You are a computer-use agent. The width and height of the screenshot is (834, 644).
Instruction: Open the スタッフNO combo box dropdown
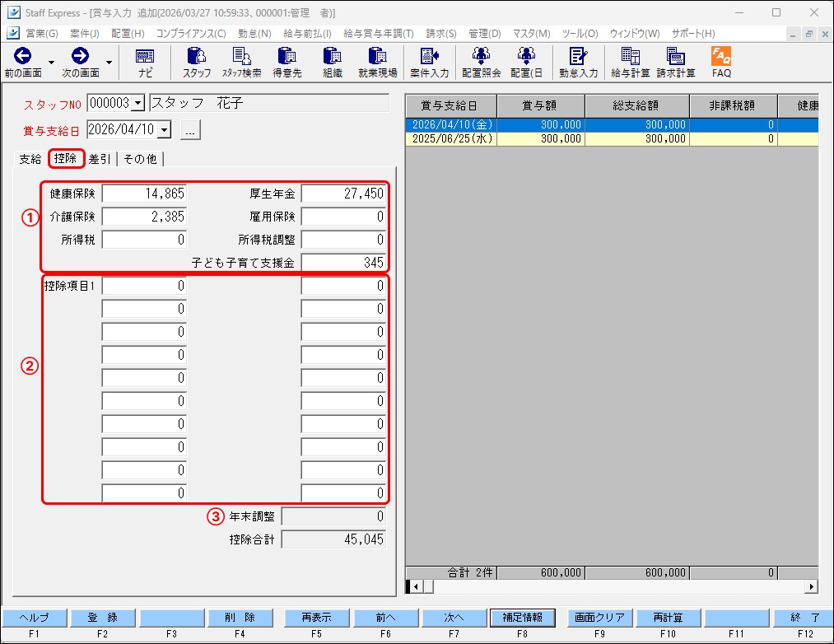[x=137, y=103]
